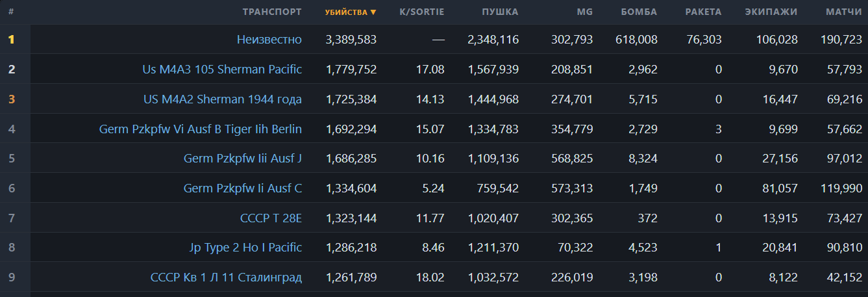Open the СССР Т 28E link
Viewport: 868px width, 297px height.
pos(271,218)
